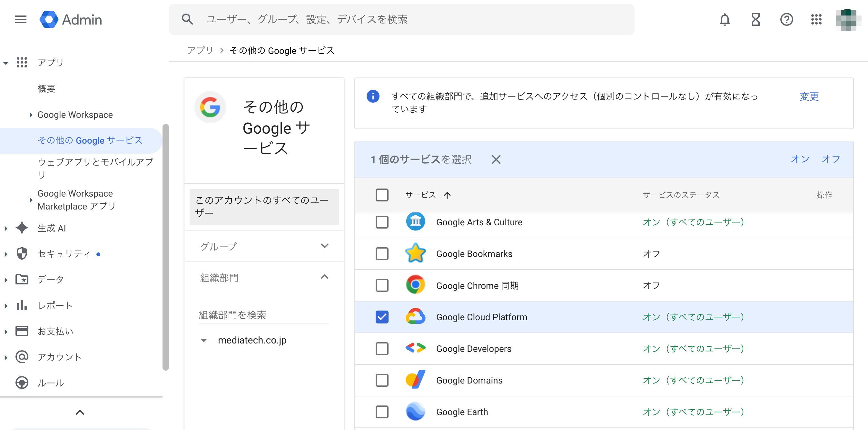Click the 組織部門を検索 input field

point(263,315)
